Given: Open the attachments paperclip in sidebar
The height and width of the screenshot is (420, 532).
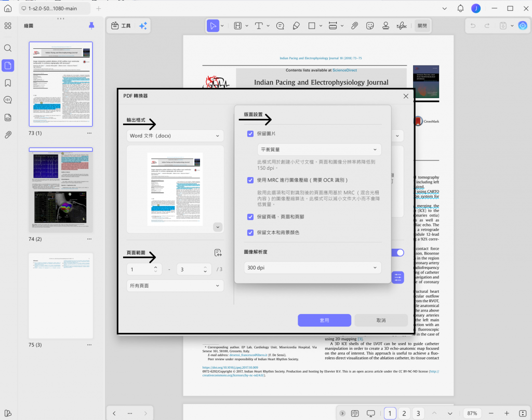Looking at the screenshot, I should coord(8,135).
